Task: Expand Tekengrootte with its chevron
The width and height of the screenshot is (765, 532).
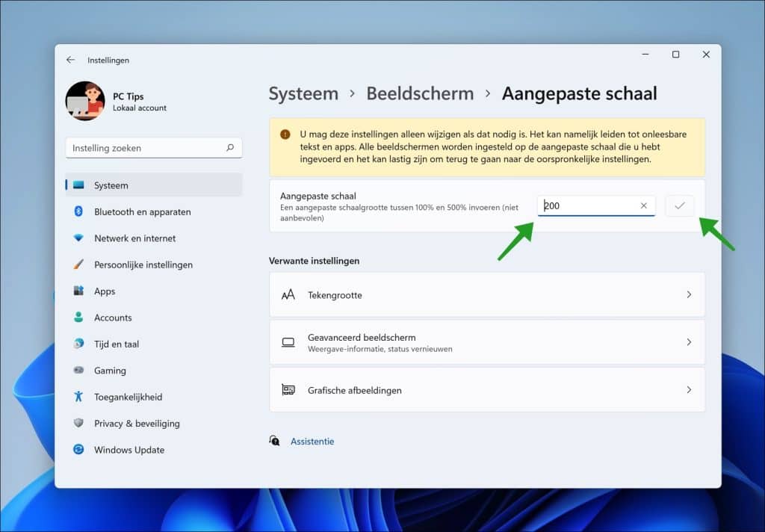Action: click(x=689, y=295)
